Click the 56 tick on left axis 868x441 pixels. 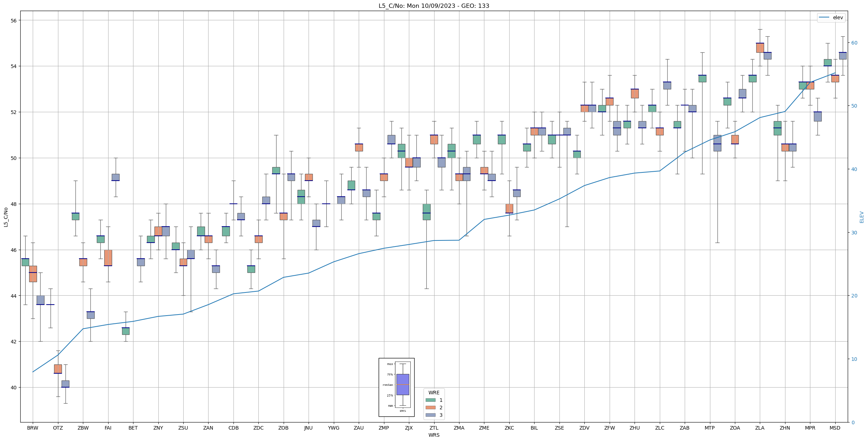pos(14,20)
